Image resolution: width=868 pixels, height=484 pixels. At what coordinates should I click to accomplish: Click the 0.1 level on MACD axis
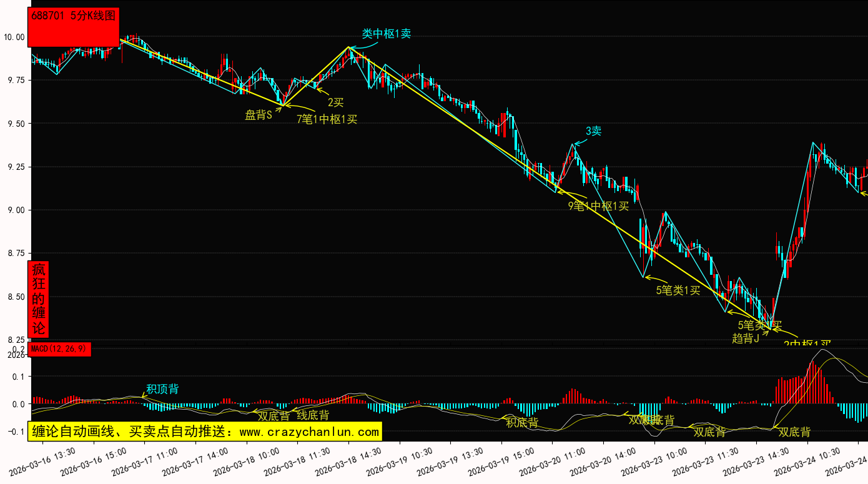tap(19, 377)
